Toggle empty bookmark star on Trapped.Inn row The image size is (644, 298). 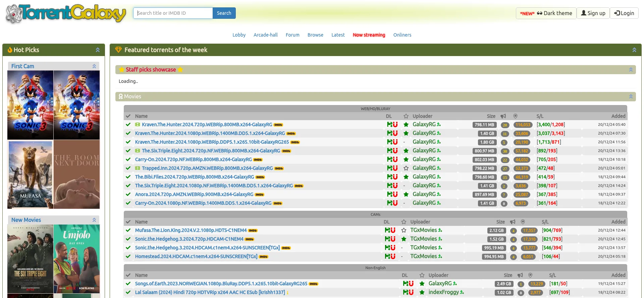(406, 168)
